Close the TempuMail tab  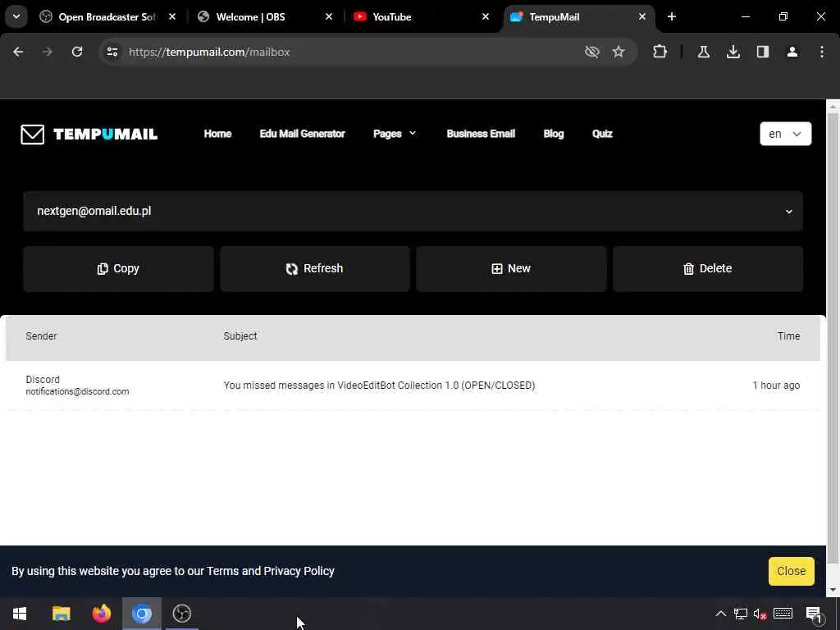click(x=641, y=16)
